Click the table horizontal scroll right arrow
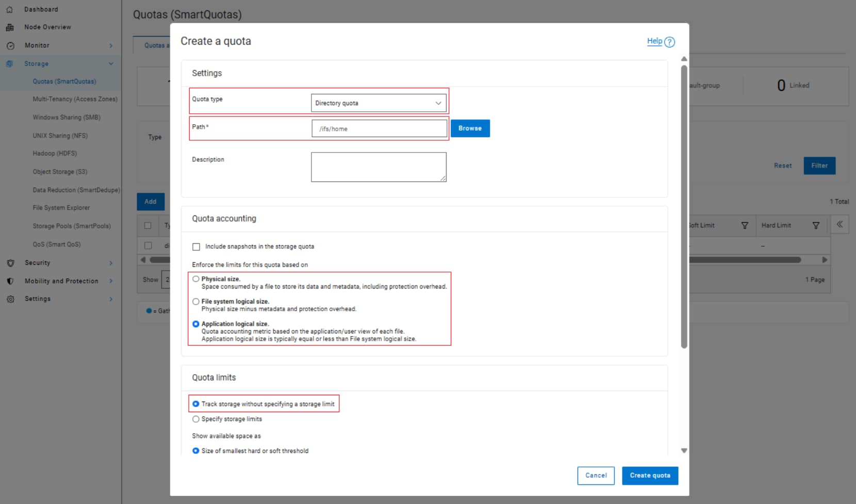Screen dimensions: 856x504 pyautogui.click(x=825, y=260)
